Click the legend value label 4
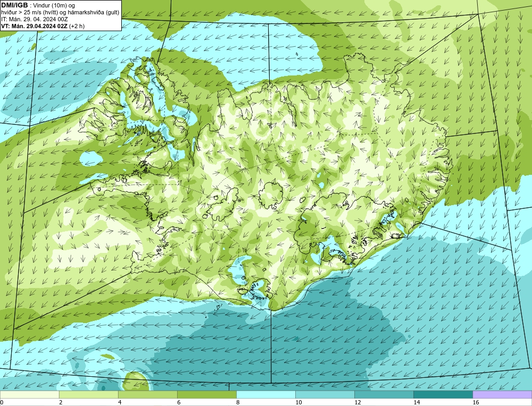Image resolution: width=532 pixels, height=406 pixels. tap(120, 402)
